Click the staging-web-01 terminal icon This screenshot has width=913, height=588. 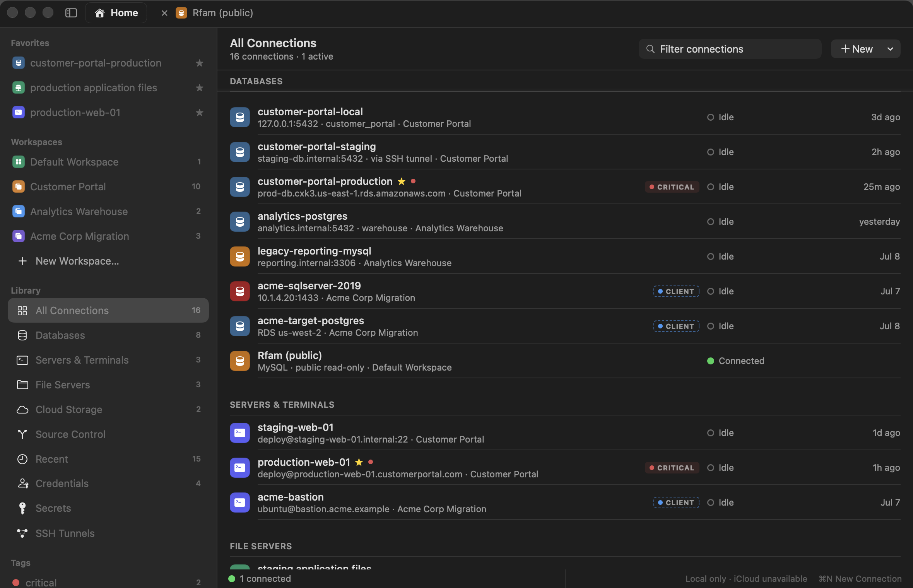point(240,433)
